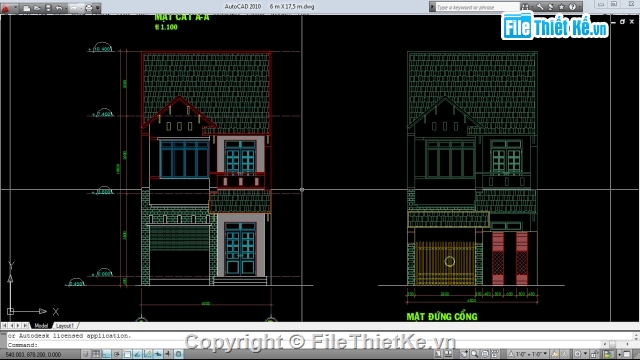Click the keyword search input field
The height and width of the screenshot is (360, 640).
point(477,7)
